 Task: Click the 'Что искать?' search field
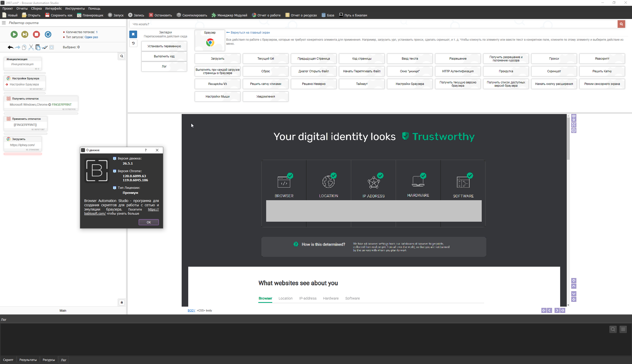pyautogui.click(x=354, y=24)
